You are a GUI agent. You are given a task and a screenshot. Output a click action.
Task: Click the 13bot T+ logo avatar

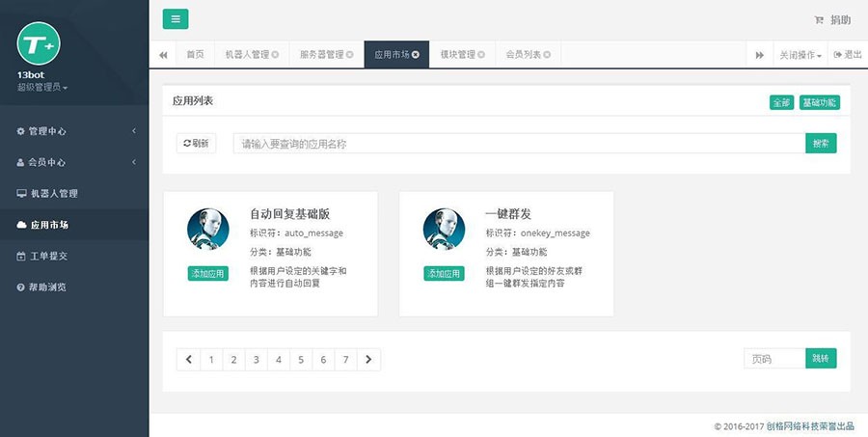click(39, 43)
